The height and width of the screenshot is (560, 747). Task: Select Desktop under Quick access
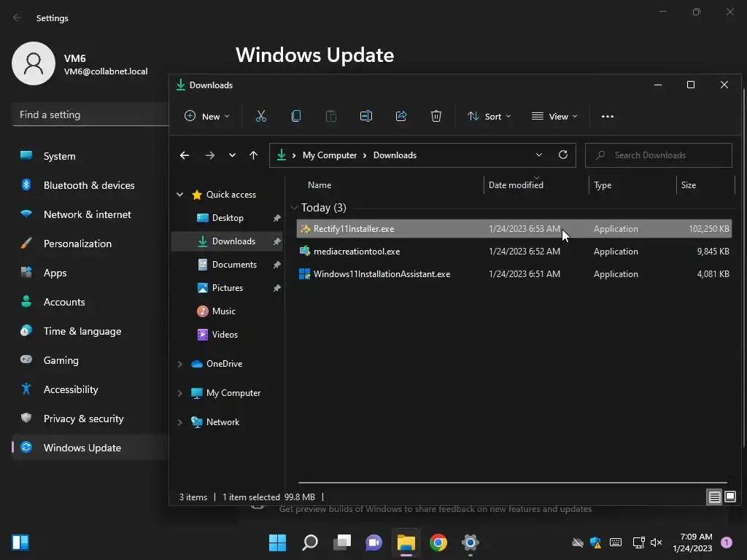[x=228, y=217]
